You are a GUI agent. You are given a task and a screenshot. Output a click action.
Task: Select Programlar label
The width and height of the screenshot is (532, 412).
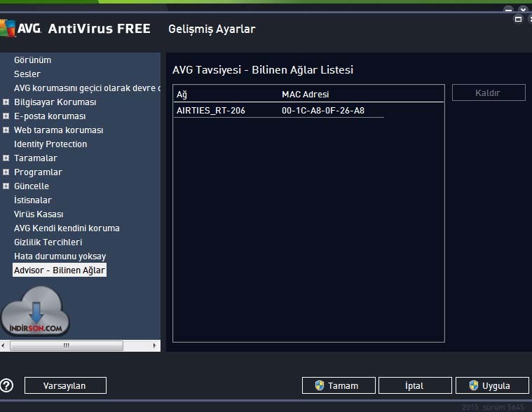tap(38, 172)
